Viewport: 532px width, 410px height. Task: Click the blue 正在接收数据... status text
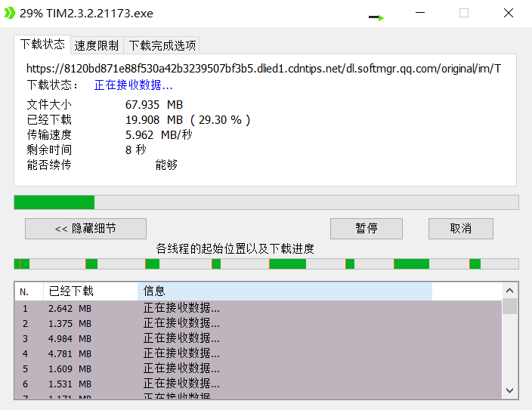[x=133, y=85]
